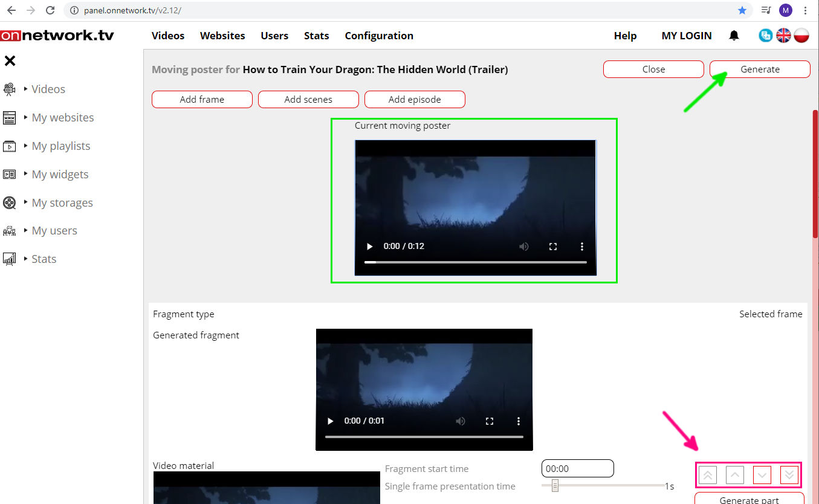Switch language to English via UK flag
This screenshot has height=504, width=819.
(x=783, y=36)
